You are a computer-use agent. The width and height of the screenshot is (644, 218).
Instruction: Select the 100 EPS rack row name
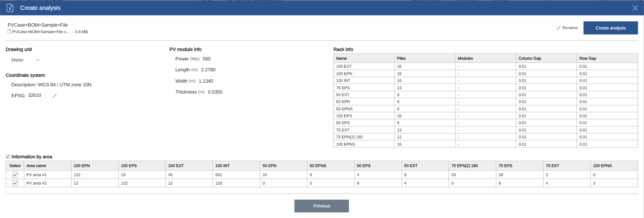tap(344, 116)
